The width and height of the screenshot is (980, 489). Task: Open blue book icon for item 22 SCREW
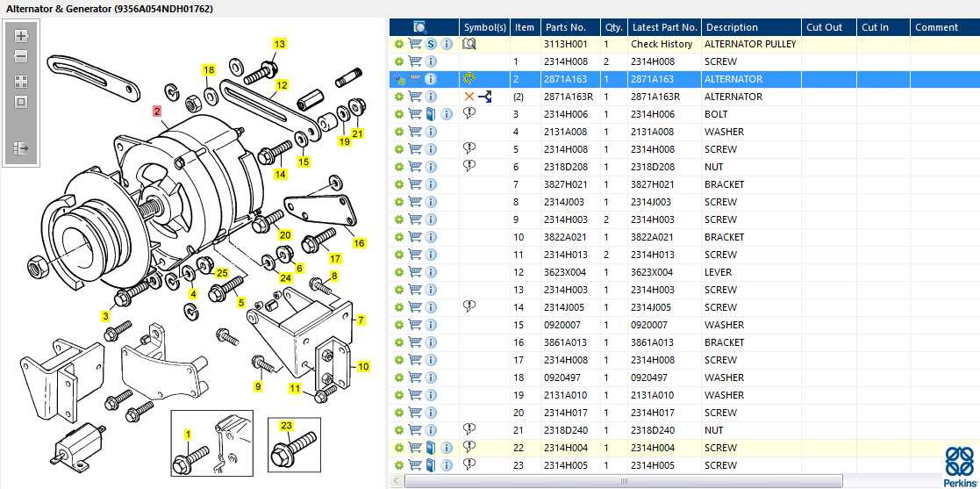click(431, 448)
